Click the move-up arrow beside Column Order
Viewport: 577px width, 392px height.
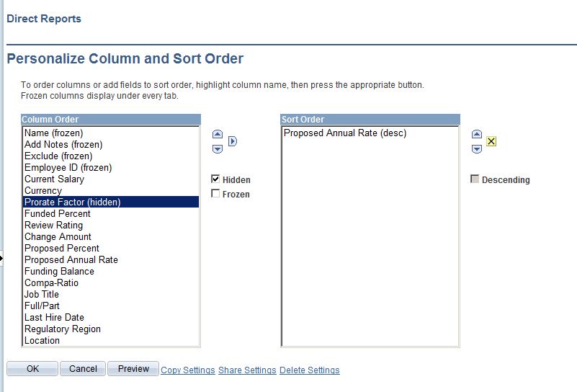[218, 135]
